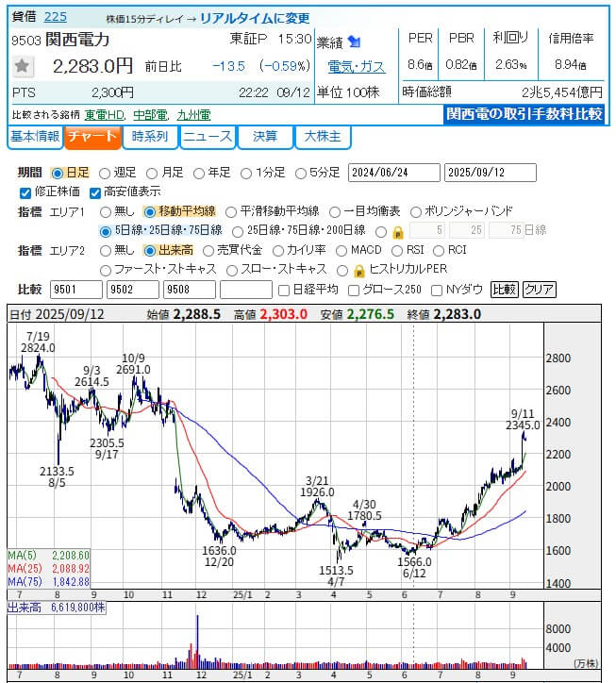Click the 出来高 6,619,800株 volume label

57,608
